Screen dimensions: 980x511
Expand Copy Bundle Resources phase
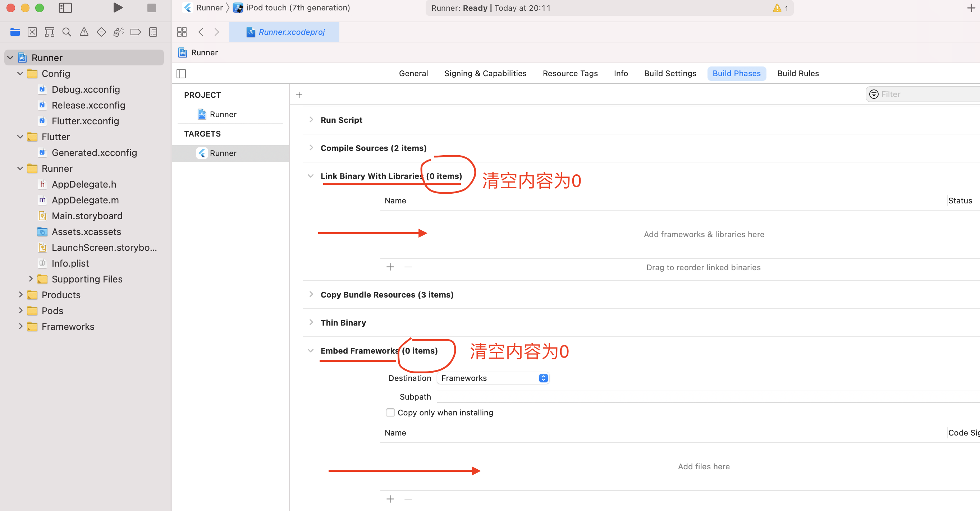(x=311, y=294)
